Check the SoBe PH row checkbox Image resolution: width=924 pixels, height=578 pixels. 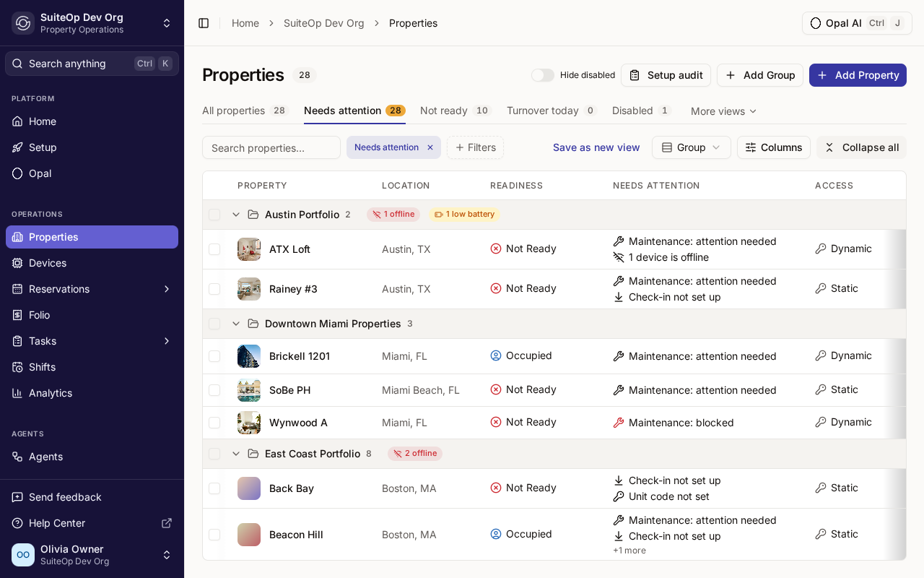tap(214, 390)
